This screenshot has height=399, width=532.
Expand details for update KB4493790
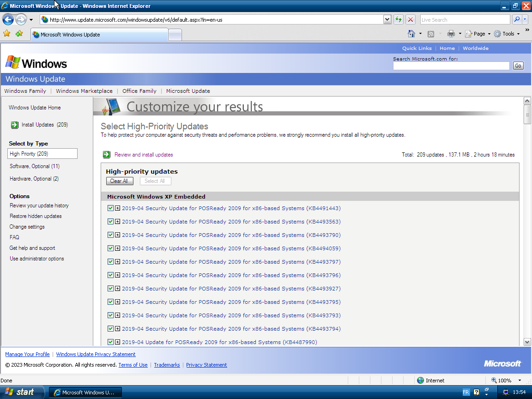[117, 235]
